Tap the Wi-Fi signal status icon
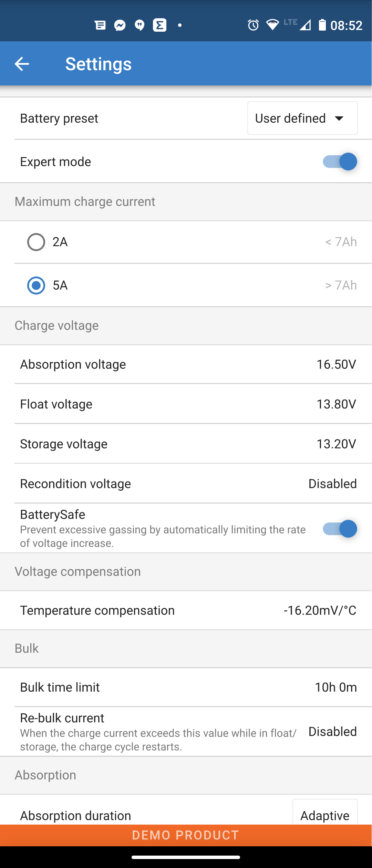This screenshot has height=868, width=372. click(x=272, y=25)
